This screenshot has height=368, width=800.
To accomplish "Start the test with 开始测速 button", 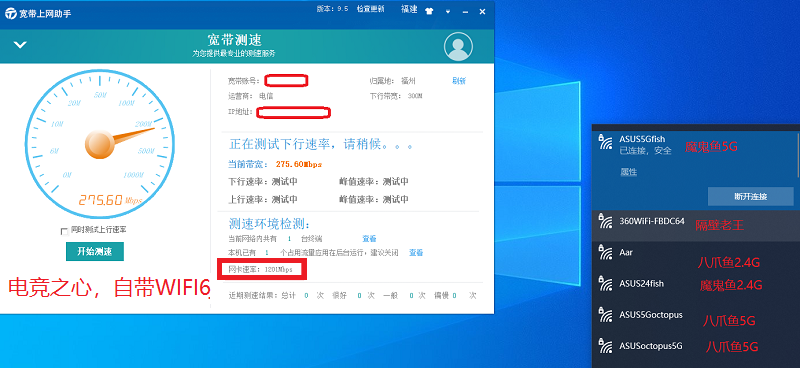I will click(94, 251).
